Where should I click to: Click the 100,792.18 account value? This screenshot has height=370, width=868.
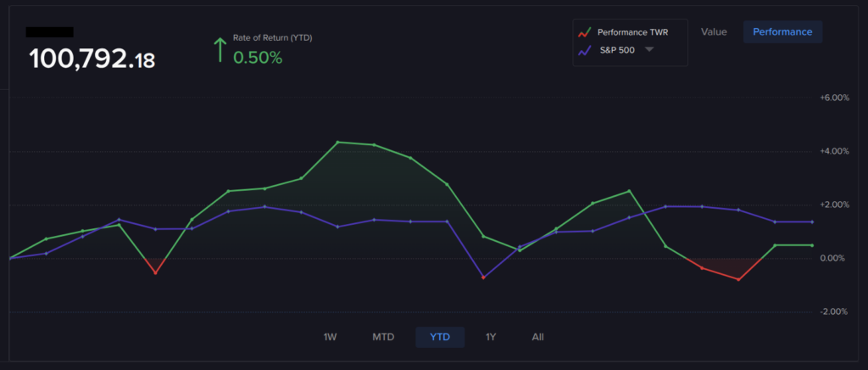(x=92, y=59)
